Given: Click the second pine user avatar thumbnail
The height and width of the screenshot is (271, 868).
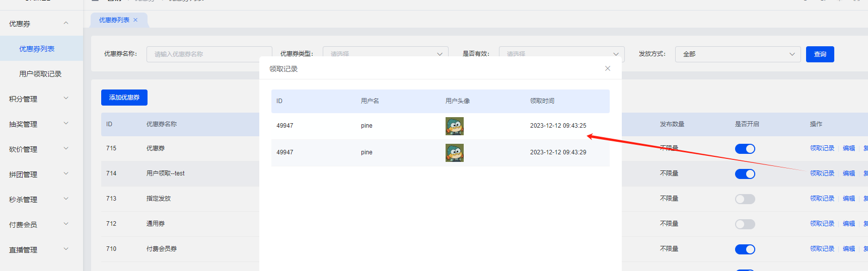Looking at the screenshot, I should (x=454, y=153).
